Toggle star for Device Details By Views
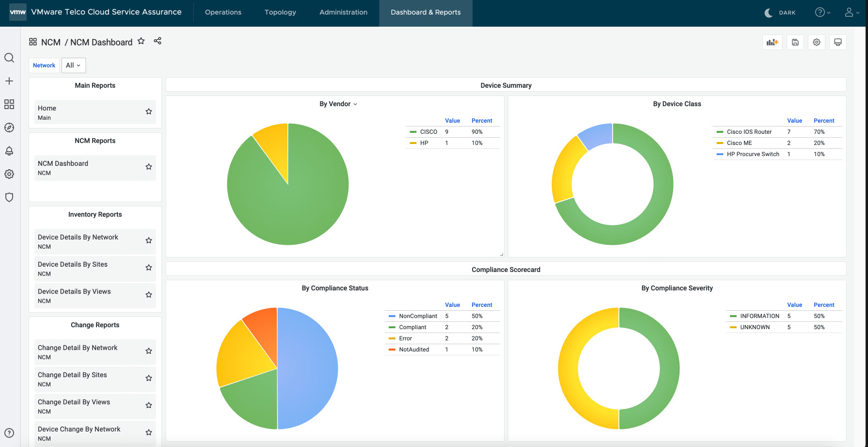This screenshot has height=447, width=868. (x=149, y=295)
